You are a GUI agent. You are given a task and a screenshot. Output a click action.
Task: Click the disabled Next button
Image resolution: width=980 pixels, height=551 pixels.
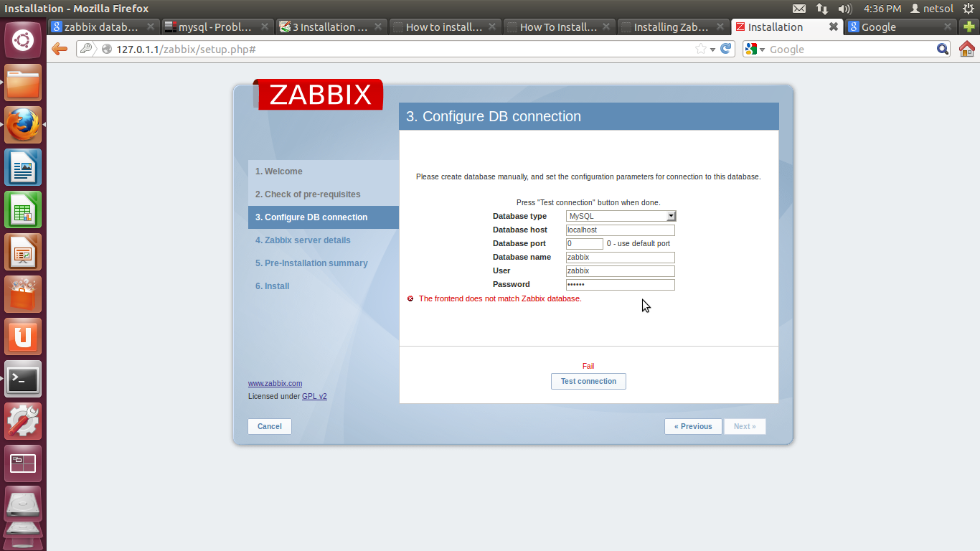(x=745, y=426)
